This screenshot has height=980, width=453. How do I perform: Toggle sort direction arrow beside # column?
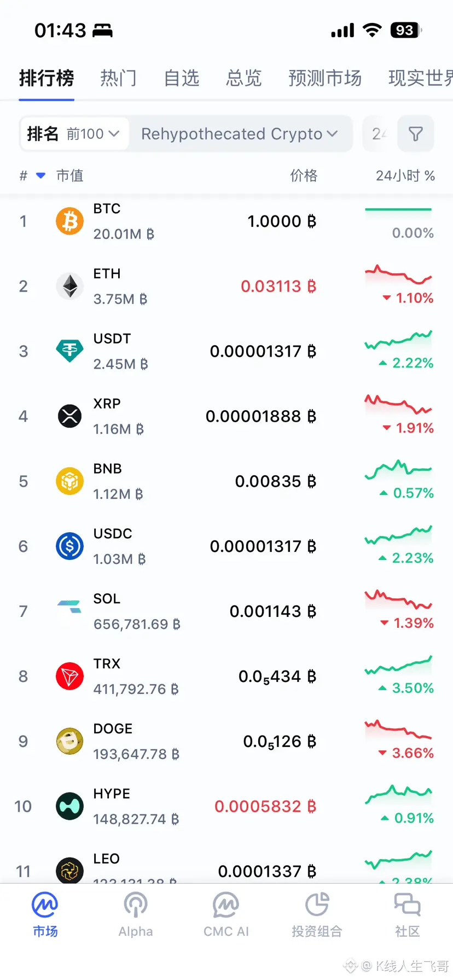point(40,176)
